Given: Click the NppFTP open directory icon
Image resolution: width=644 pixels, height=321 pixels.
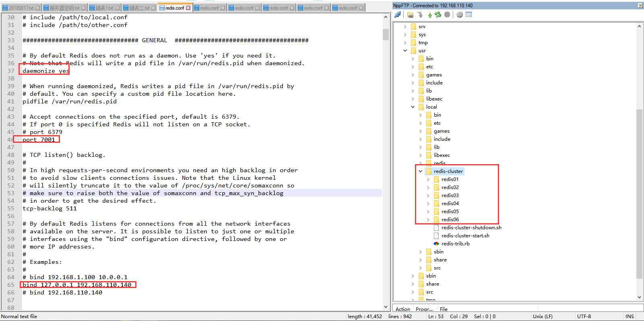Looking at the screenshot, I should tap(410, 14).
